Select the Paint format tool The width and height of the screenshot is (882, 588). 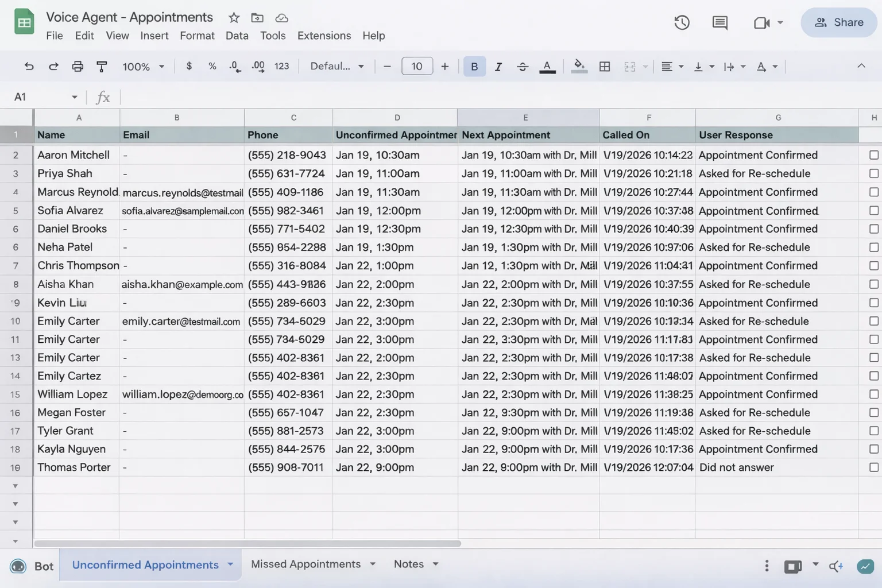tap(102, 67)
